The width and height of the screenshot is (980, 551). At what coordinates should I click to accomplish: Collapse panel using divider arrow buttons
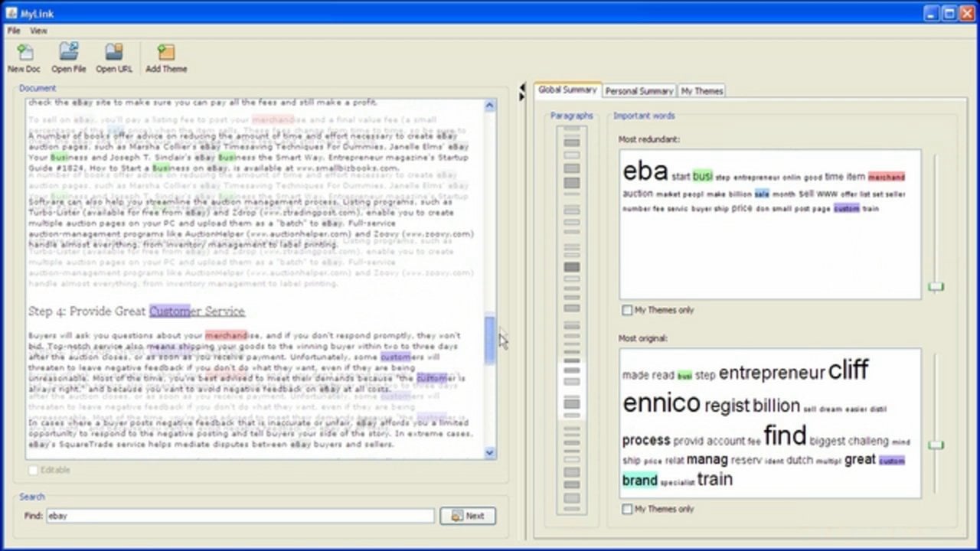[x=522, y=92]
